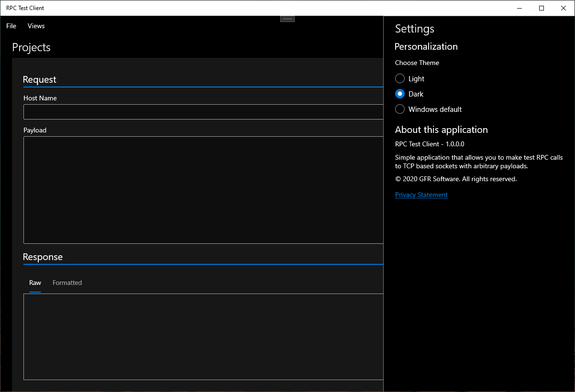This screenshot has height=392, width=575.
Task: Choose the Dark theme radio button
Action: 400,94
